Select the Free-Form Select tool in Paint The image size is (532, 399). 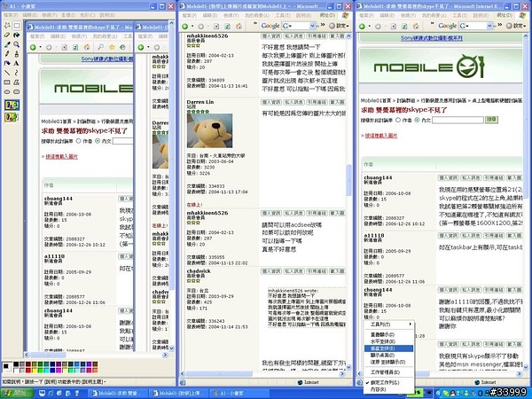coord(7,26)
